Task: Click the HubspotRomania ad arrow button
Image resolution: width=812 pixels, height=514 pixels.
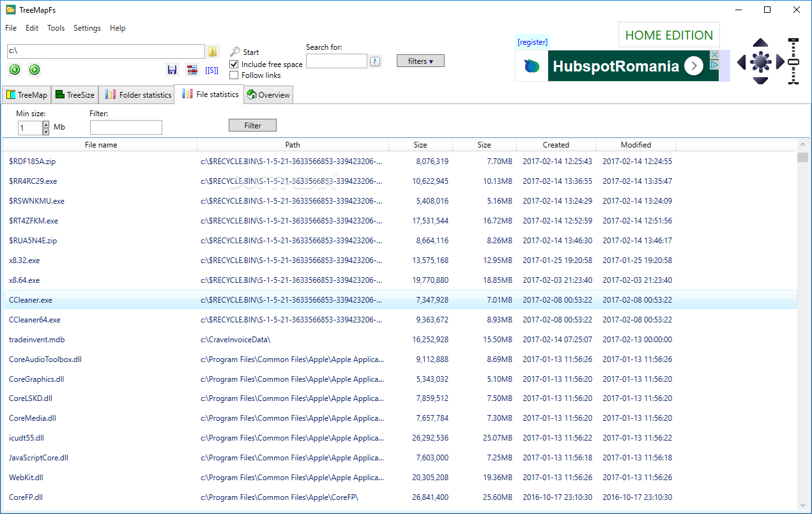Action: tap(694, 66)
